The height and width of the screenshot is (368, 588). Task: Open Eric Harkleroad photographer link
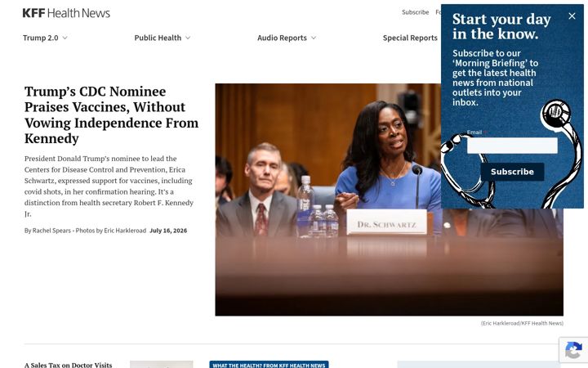point(125,231)
